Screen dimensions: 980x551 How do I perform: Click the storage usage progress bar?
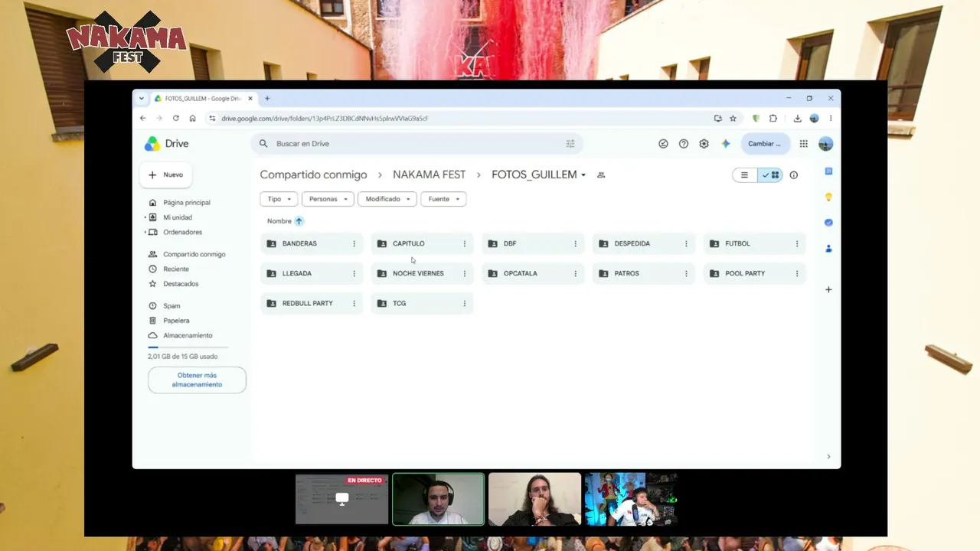point(188,347)
